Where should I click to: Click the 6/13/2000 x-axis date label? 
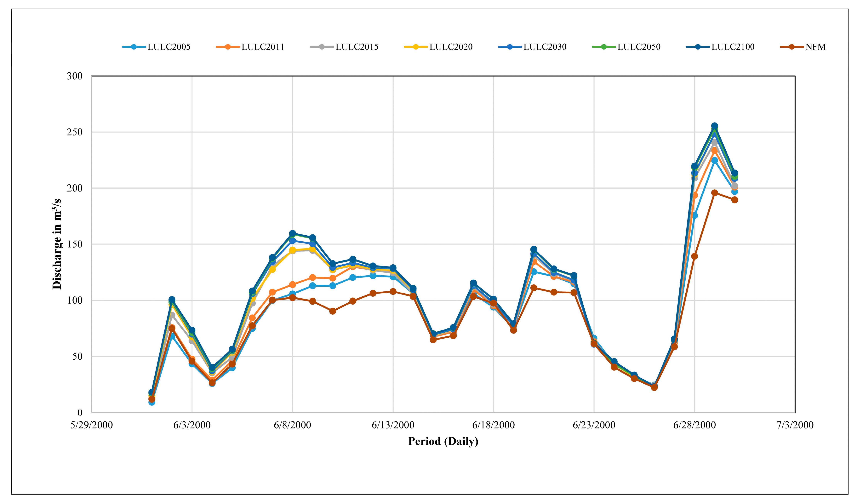393,425
